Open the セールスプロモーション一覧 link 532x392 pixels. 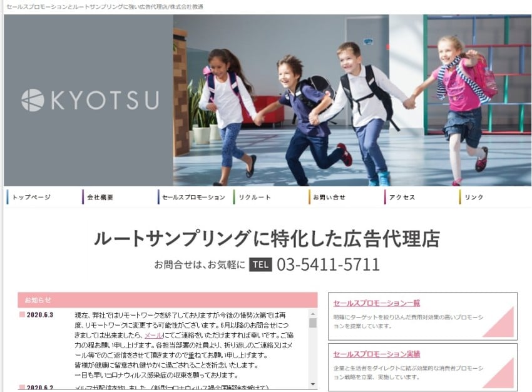(377, 303)
